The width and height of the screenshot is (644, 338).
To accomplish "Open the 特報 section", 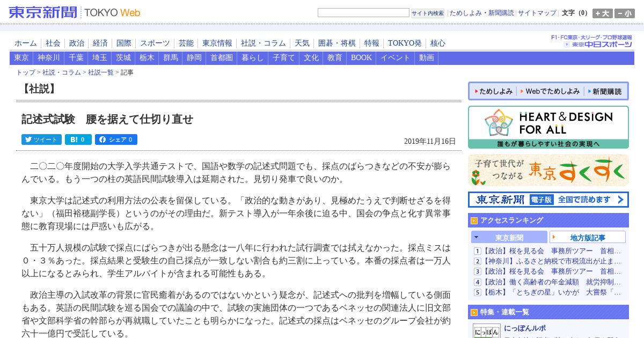I will 372,43.
